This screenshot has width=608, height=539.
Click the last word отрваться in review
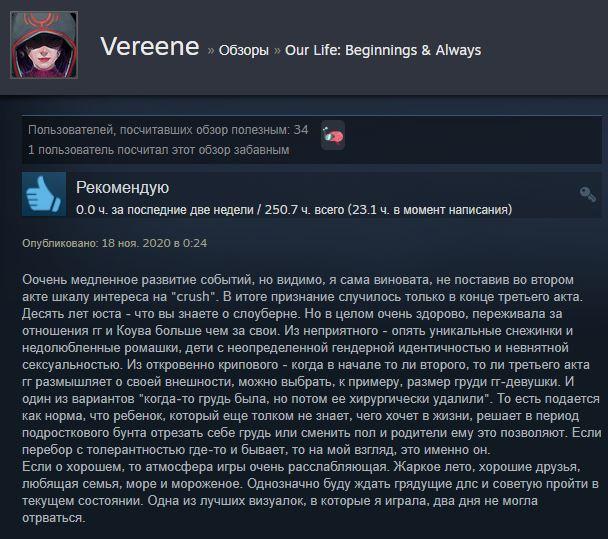point(54,518)
